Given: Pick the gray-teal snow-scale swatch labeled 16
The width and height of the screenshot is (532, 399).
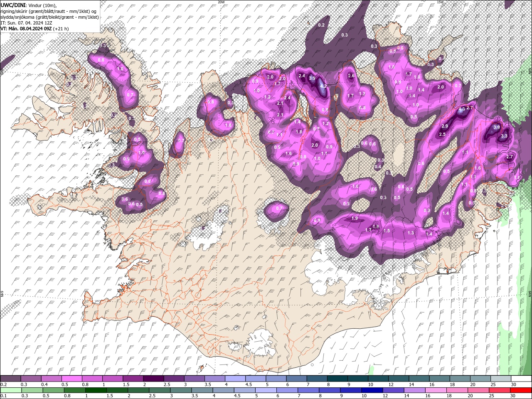Looking at the screenshot, I should point(440,379).
